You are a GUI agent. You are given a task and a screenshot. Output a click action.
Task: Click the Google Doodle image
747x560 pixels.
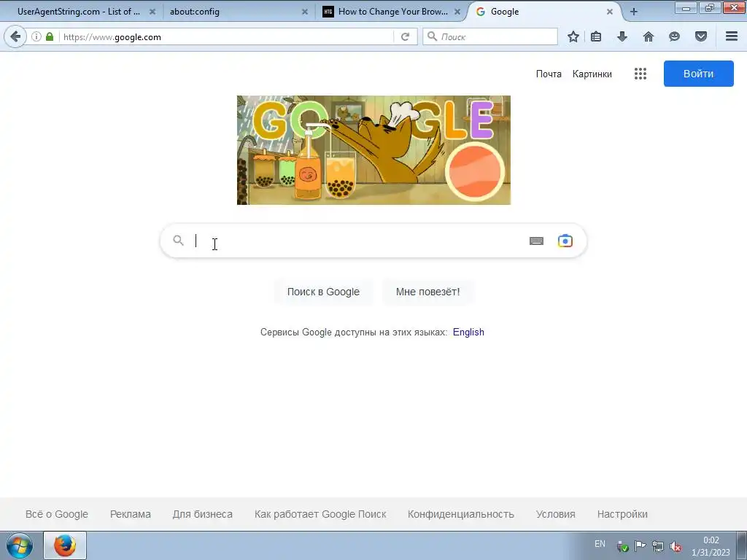[x=373, y=150]
